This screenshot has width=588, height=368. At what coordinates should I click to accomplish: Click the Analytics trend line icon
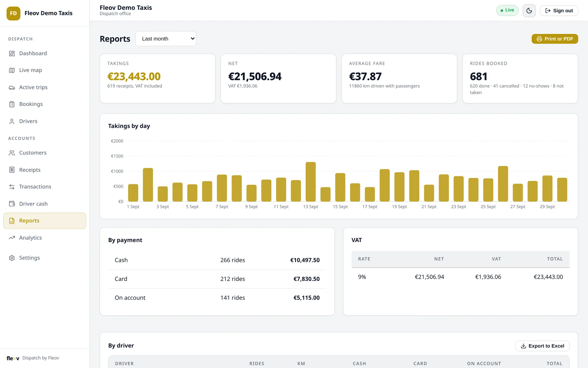pyautogui.click(x=12, y=238)
